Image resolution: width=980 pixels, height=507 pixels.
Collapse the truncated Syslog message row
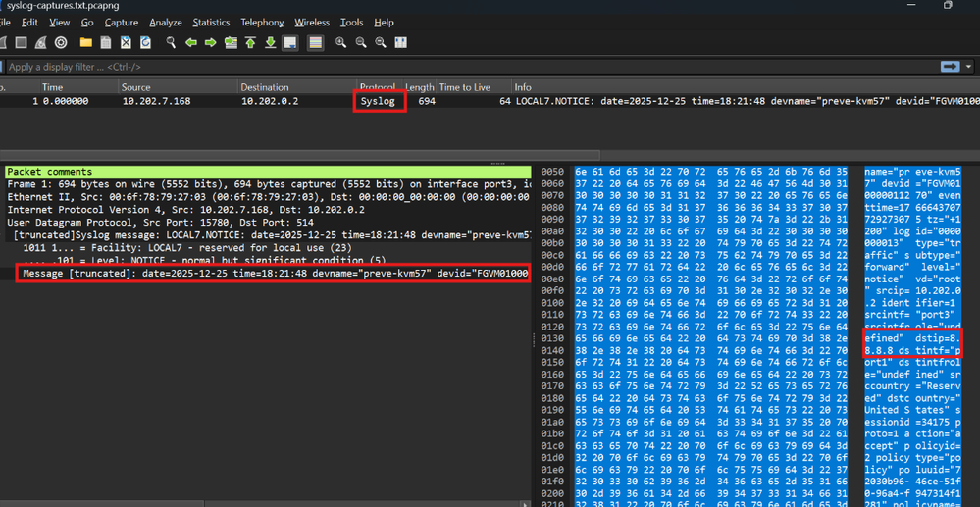pos(268,235)
